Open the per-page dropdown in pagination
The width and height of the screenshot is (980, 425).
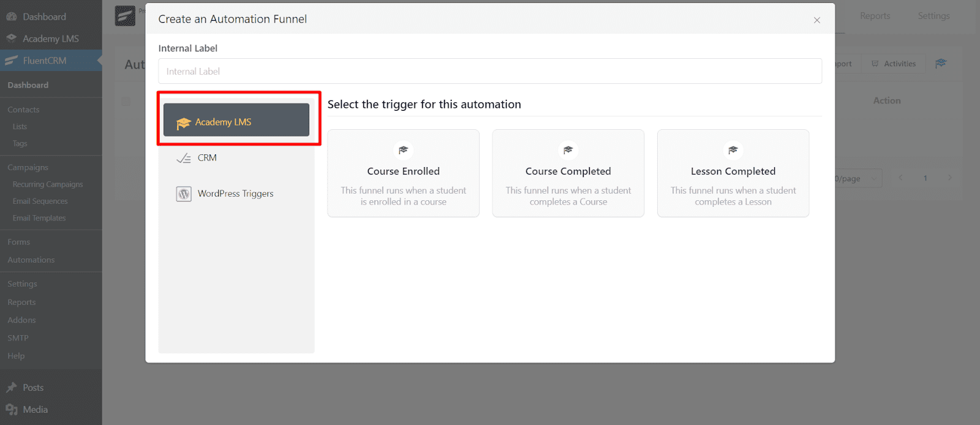(859, 178)
